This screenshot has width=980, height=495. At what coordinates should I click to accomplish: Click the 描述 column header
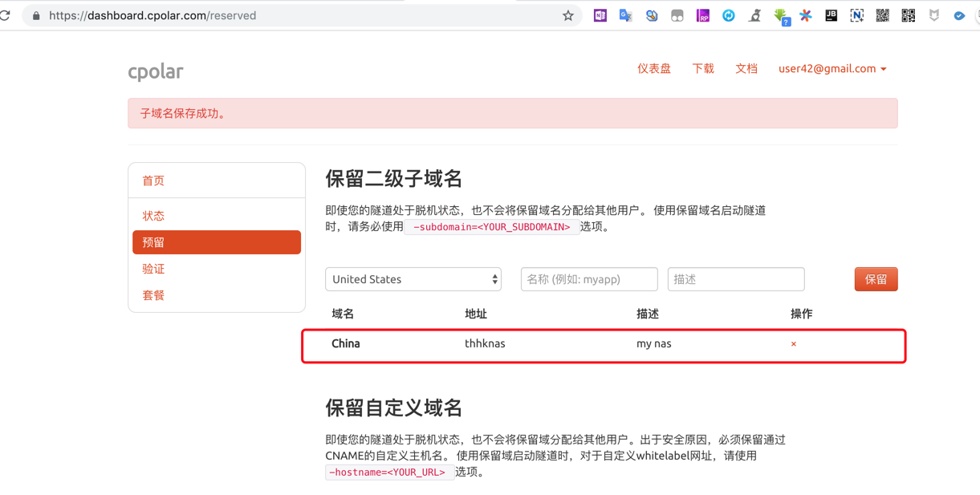648,314
